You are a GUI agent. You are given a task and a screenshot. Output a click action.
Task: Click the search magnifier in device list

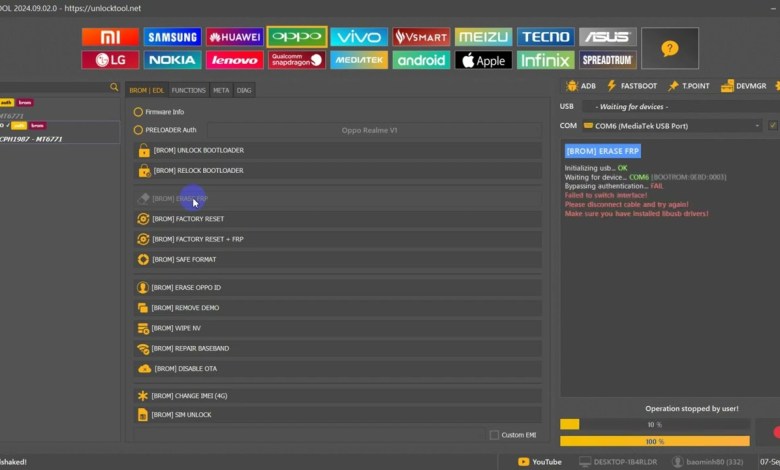[x=114, y=88]
